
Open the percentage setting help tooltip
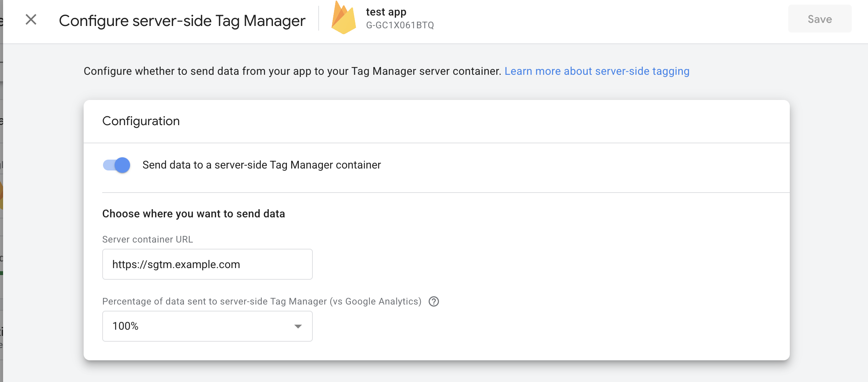pos(434,301)
